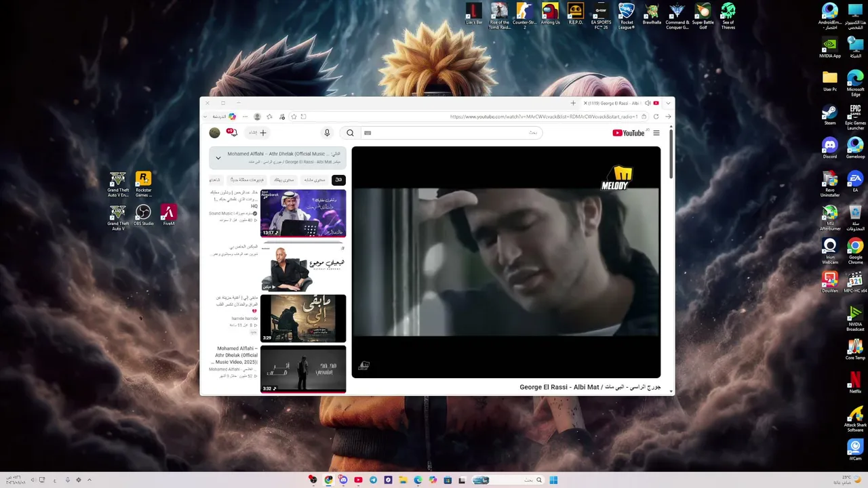The width and height of the screenshot is (868, 488).
Task: Open the browser profile avatar in the toolbar
Action: (x=257, y=117)
